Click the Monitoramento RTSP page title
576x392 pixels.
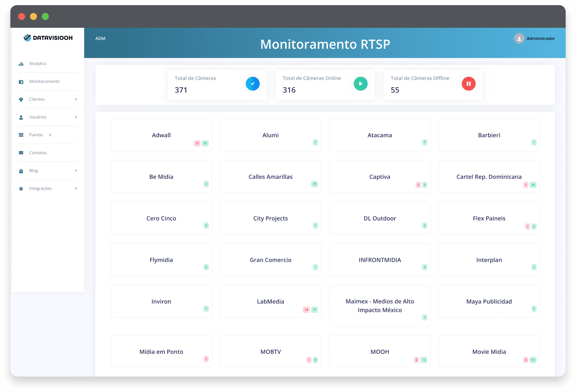coord(325,44)
